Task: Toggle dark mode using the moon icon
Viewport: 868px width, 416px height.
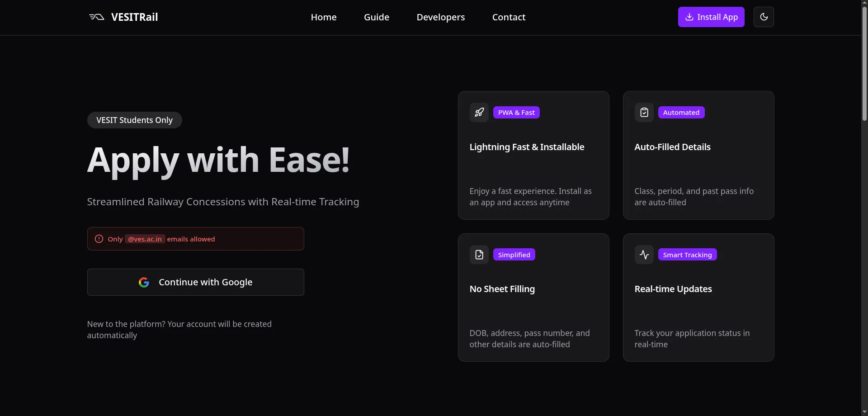Action: 764,17
